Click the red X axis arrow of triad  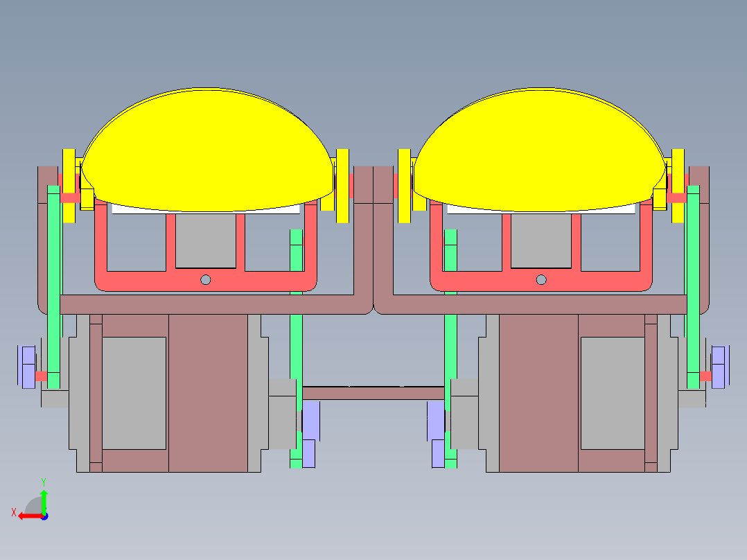[30, 516]
